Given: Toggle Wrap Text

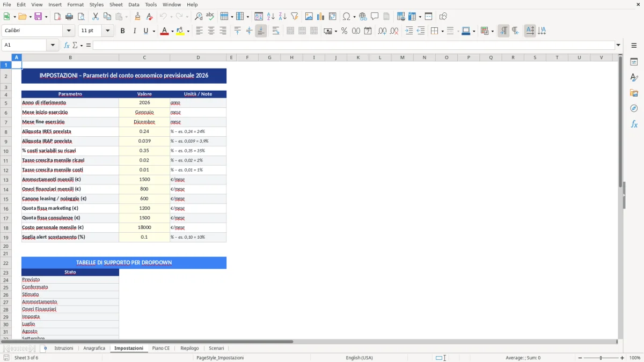Looking at the screenshot, I should coord(275,31).
